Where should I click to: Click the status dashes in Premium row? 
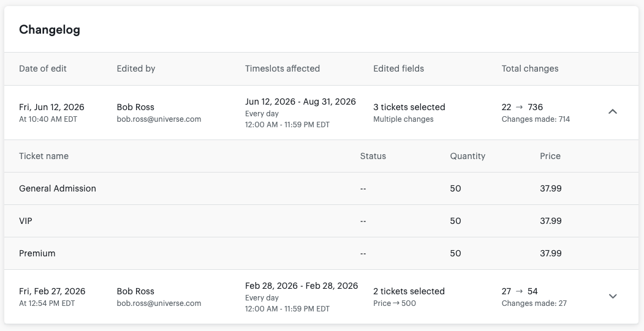[363, 253]
